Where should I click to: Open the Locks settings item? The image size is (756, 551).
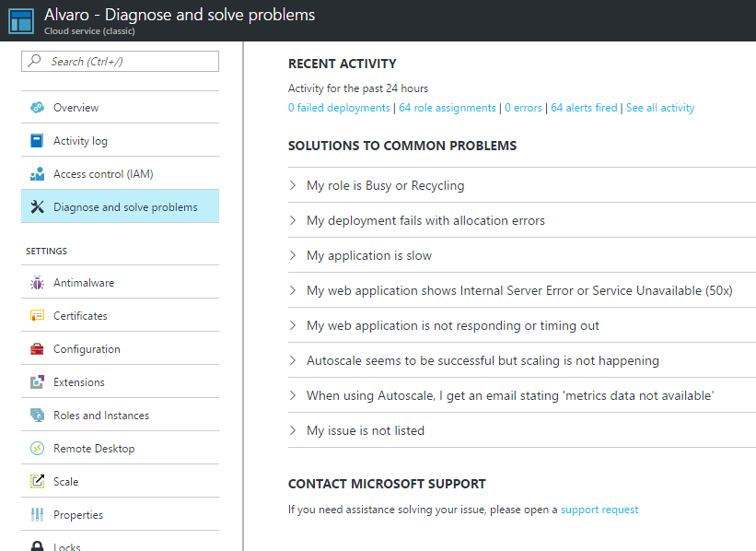coord(120,542)
